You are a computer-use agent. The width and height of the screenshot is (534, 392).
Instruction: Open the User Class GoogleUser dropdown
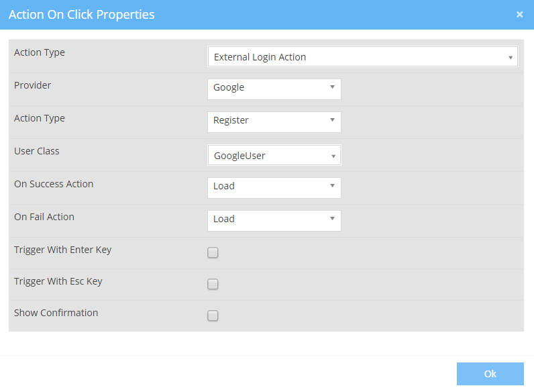(274, 156)
